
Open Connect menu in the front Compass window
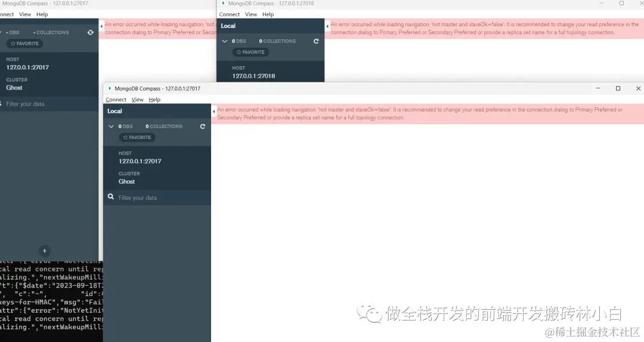coord(116,100)
